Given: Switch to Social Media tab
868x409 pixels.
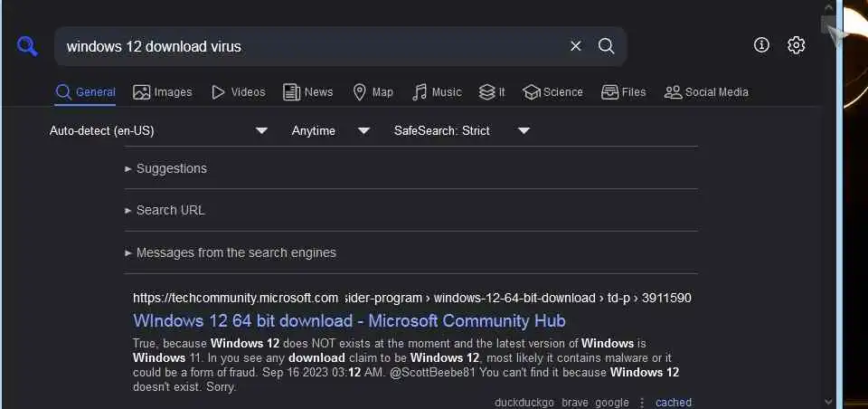Looking at the screenshot, I should (x=706, y=92).
